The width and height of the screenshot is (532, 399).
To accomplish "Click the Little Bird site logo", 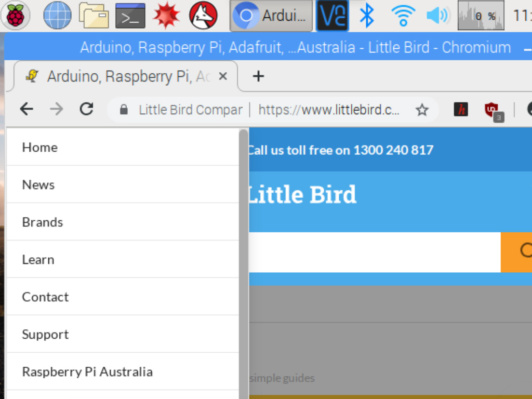I will [302, 195].
